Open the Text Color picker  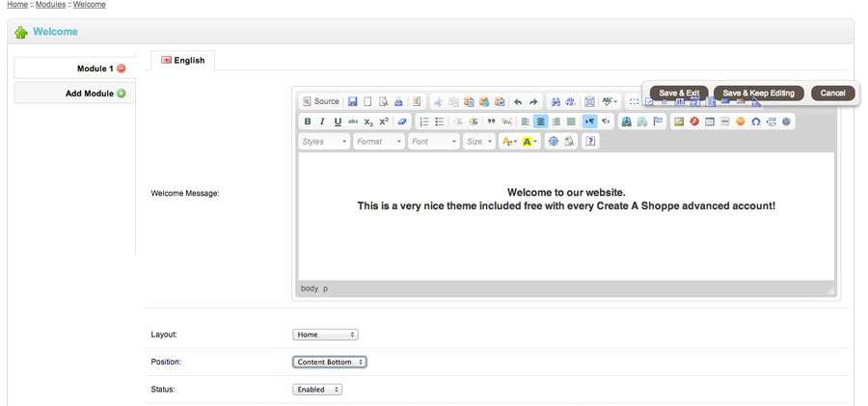tap(508, 142)
